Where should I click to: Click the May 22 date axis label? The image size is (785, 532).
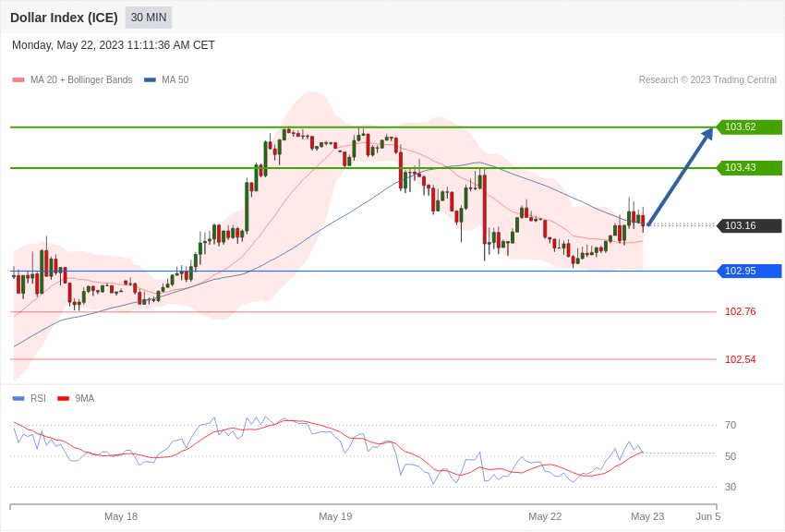coord(545,516)
